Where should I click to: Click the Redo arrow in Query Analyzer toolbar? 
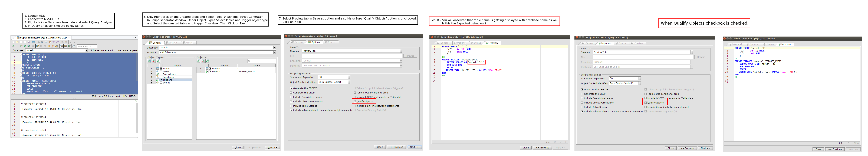[58, 42]
